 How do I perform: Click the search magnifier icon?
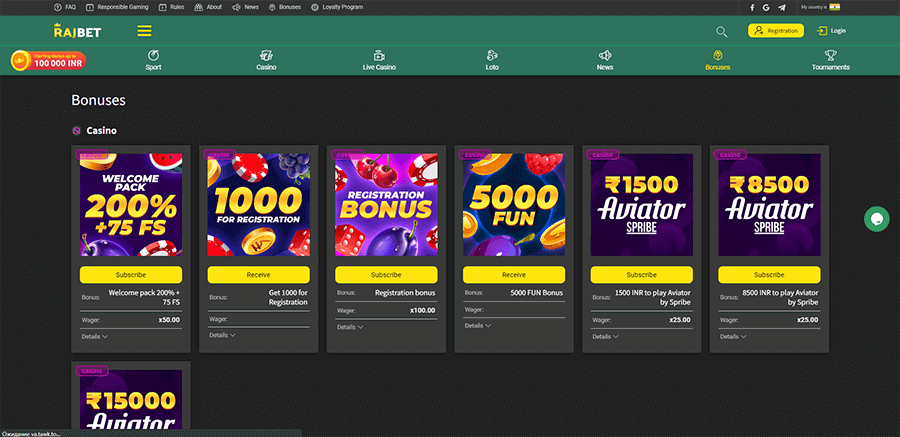[721, 31]
